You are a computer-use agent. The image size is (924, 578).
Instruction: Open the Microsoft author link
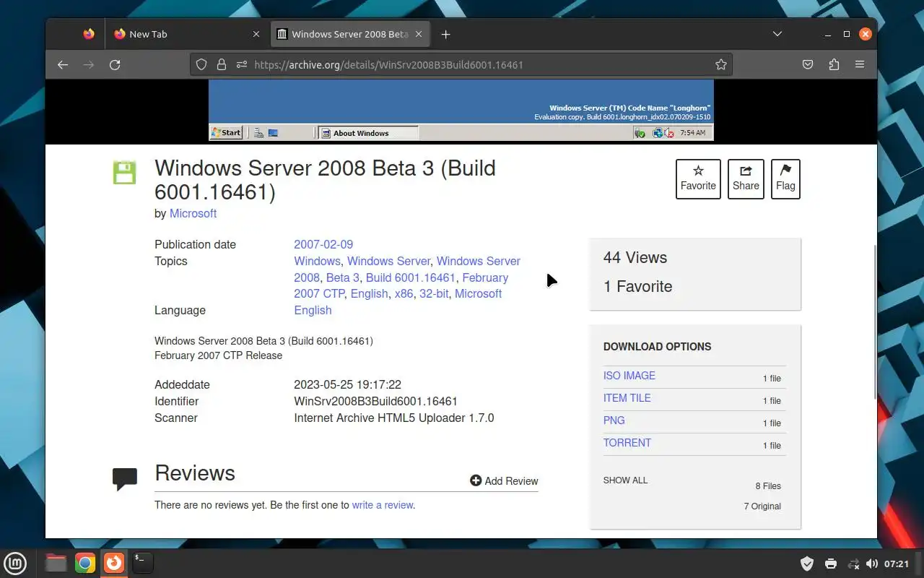[193, 213]
